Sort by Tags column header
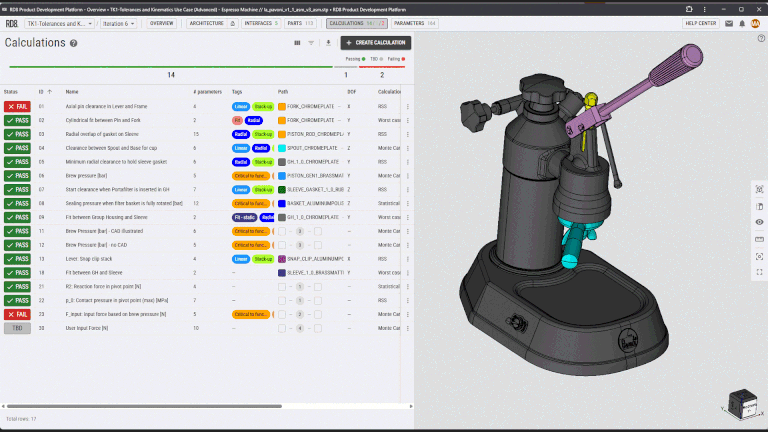The width and height of the screenshot is (768, 432). [x=237, y=92]
